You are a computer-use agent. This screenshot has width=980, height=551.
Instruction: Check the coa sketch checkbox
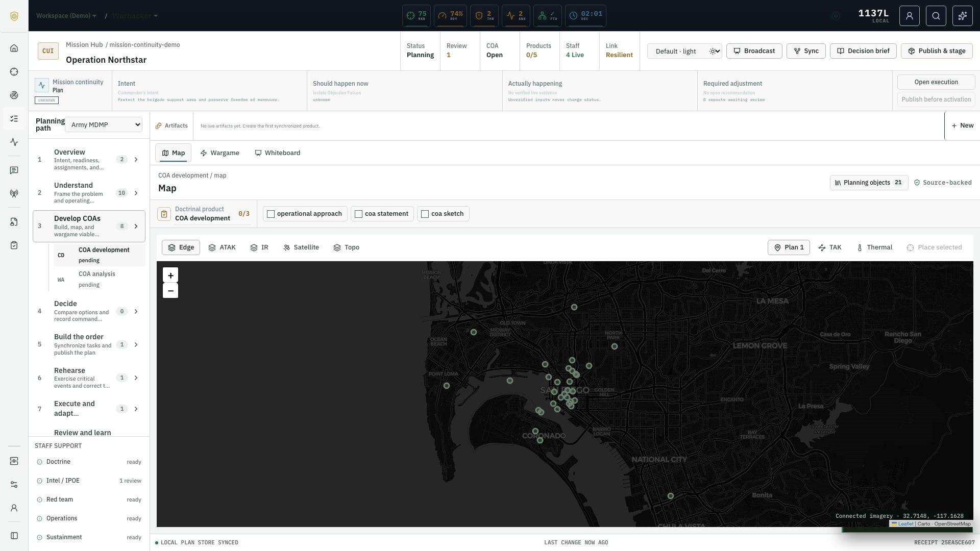(x=425, y=214)
